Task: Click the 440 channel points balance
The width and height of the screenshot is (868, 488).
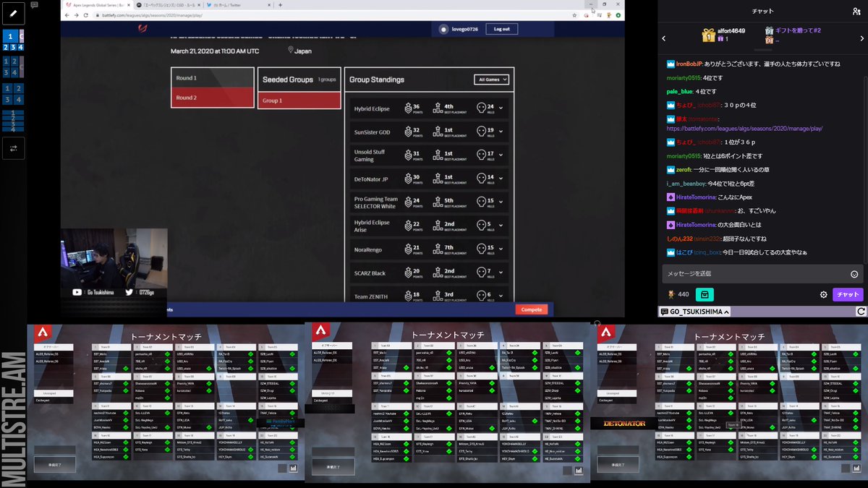Action: point(677,294)
